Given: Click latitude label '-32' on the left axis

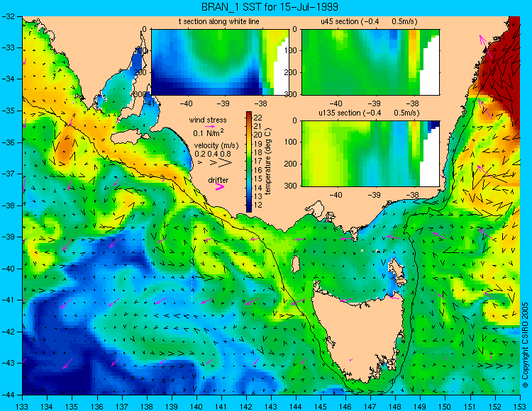Looking at the screenshot, I should [x=8, y=16].
